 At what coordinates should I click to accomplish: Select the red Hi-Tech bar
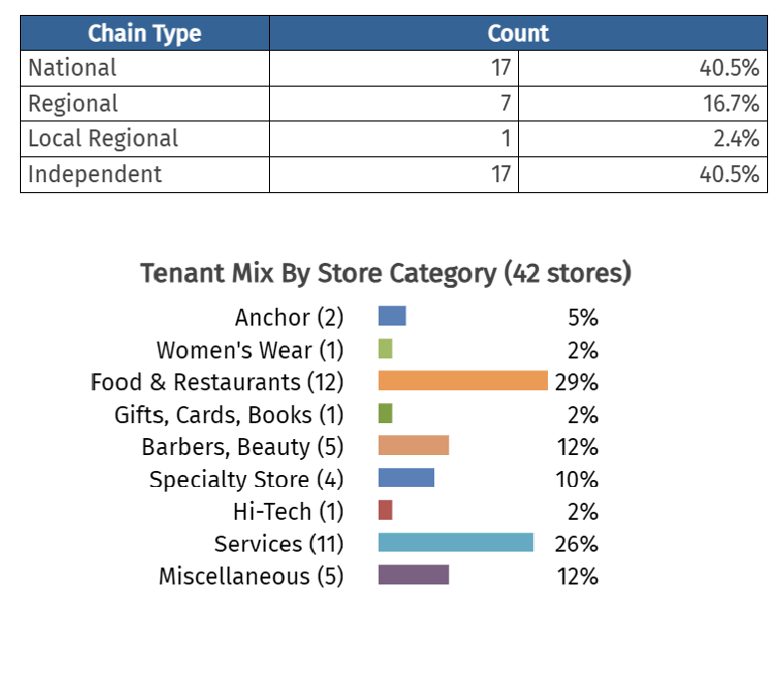[x=386, y=511]
